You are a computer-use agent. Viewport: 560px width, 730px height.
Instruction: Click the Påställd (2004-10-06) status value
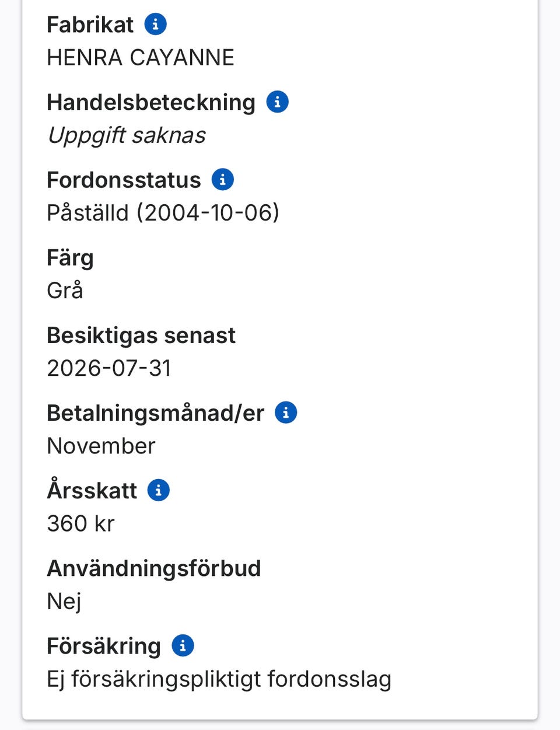pos(163,213)
